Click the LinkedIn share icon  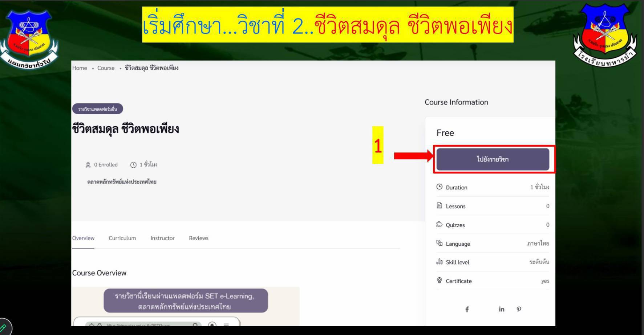pos(501,309)
